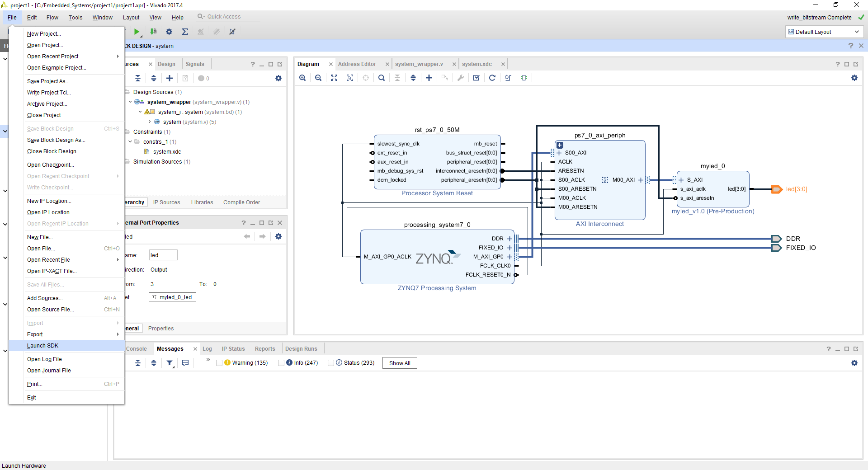This screenshot has width=868, height=470.
Task: Click Collapse All in Sources toolbar
Action: click(138, 78)
